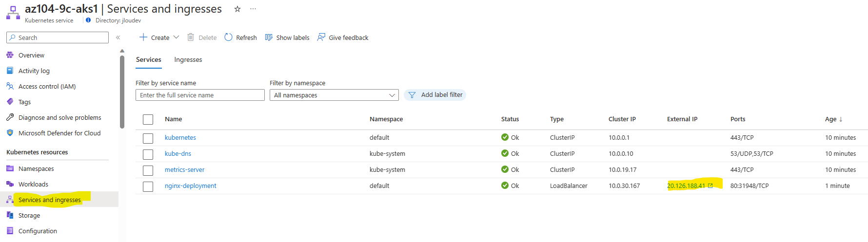Click the Ports column header

[738, 119]
